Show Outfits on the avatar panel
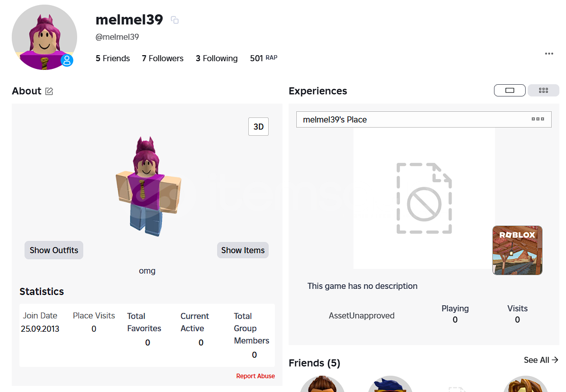This screenshot has height=392, width=566. tap(54, 250)
